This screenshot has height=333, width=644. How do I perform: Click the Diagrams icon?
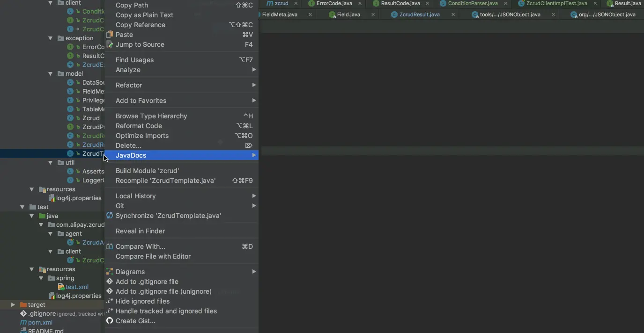(x=110, y=272)
